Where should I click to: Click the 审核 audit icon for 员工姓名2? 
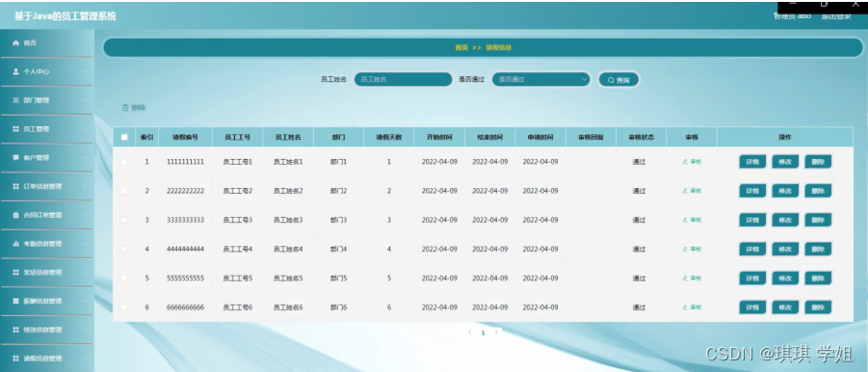coord(685,191)
